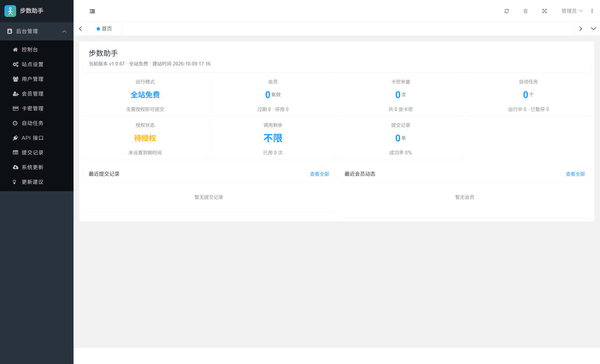Click the clock icon beside 自动任务

[15, 123]
